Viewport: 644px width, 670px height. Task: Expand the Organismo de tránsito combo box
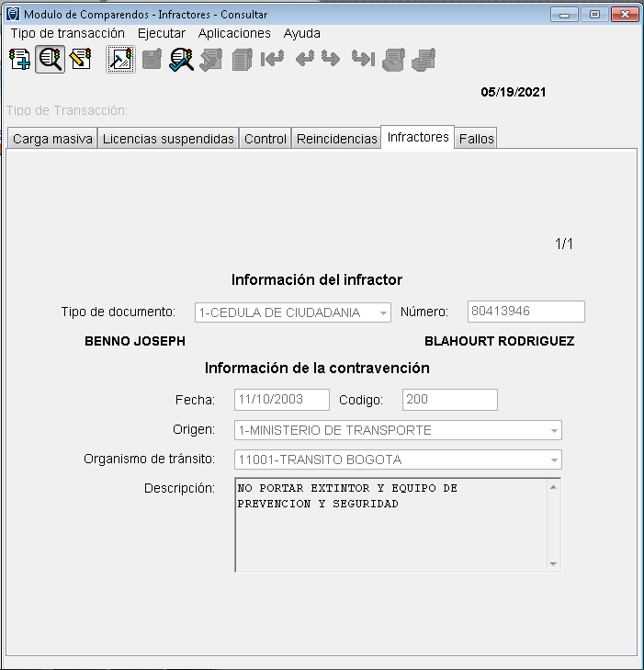[x=554, y=460]
